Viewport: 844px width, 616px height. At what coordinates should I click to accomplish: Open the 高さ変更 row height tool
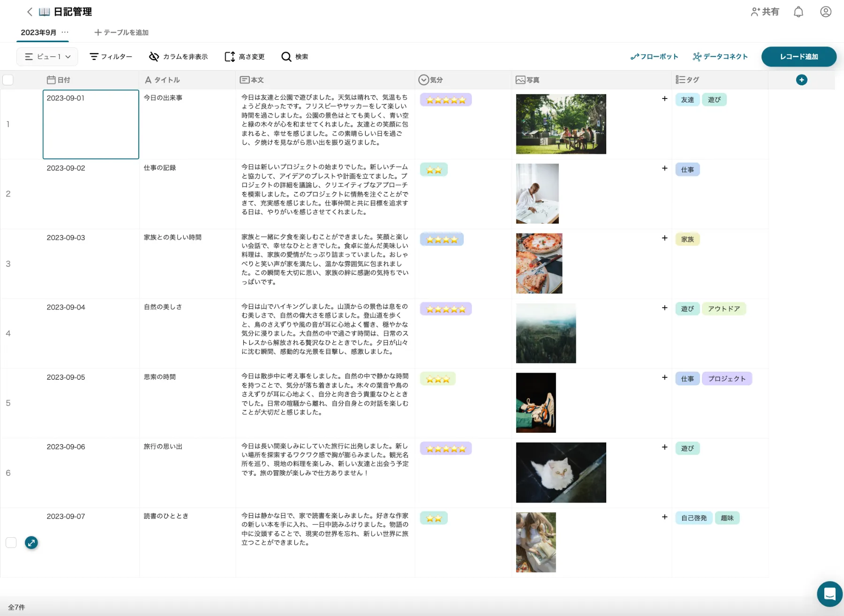pyautogui.click(x=230, y=57)
